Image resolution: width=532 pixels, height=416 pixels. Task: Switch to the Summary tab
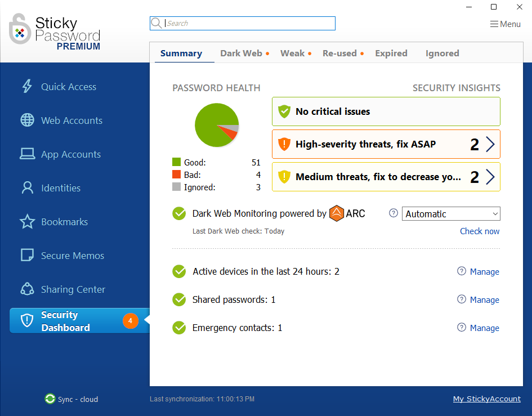coord(181,53)
